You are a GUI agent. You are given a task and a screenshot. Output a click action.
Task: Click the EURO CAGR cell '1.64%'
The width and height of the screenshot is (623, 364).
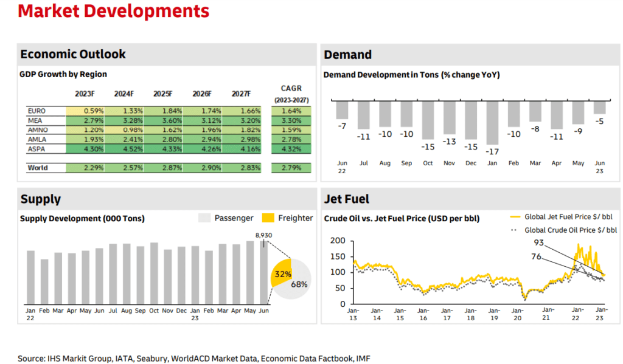point(291,111)
